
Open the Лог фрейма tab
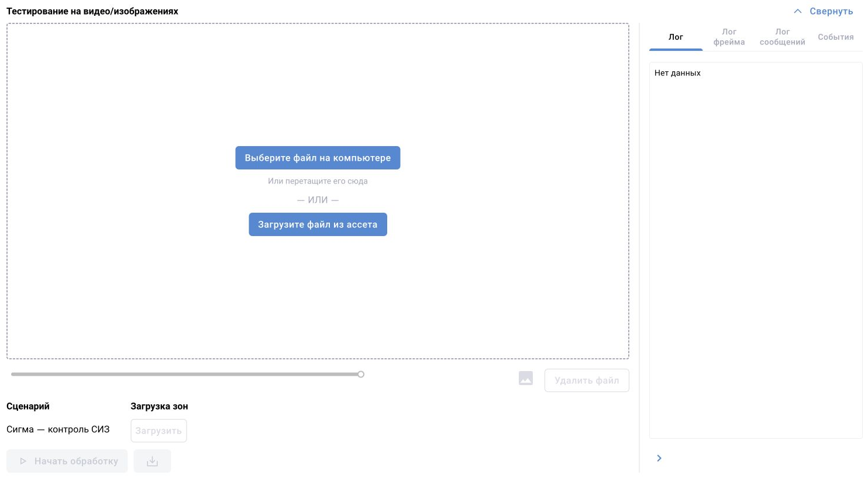tap(729, 37)
